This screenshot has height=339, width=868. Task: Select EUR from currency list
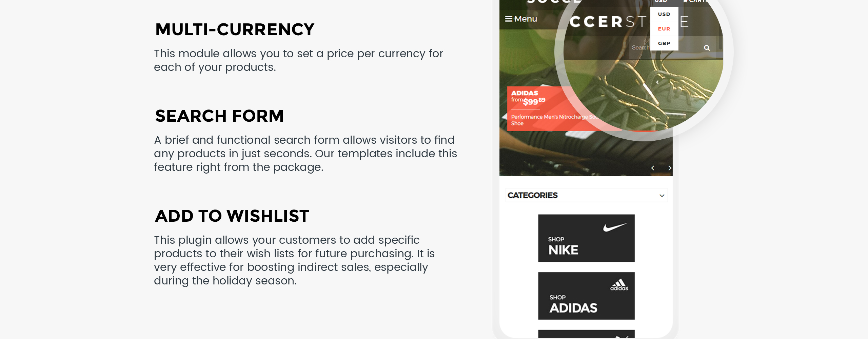pos(664,29)
